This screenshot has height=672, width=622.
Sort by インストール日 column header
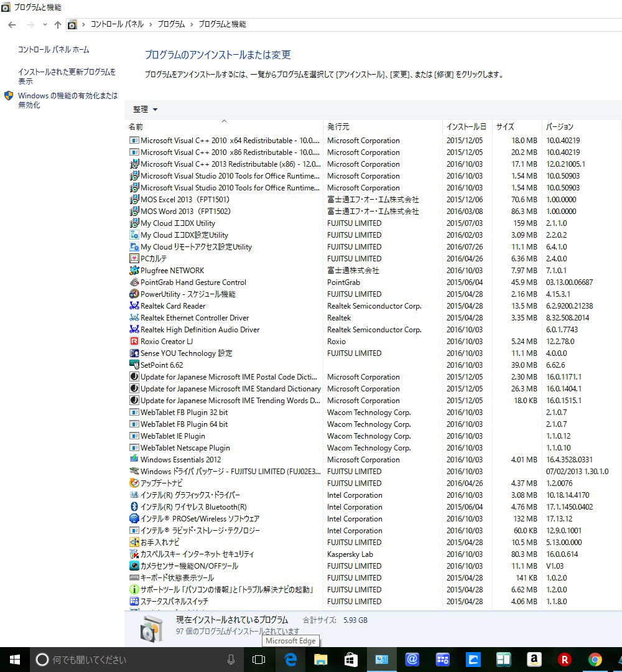pos(466,127)
